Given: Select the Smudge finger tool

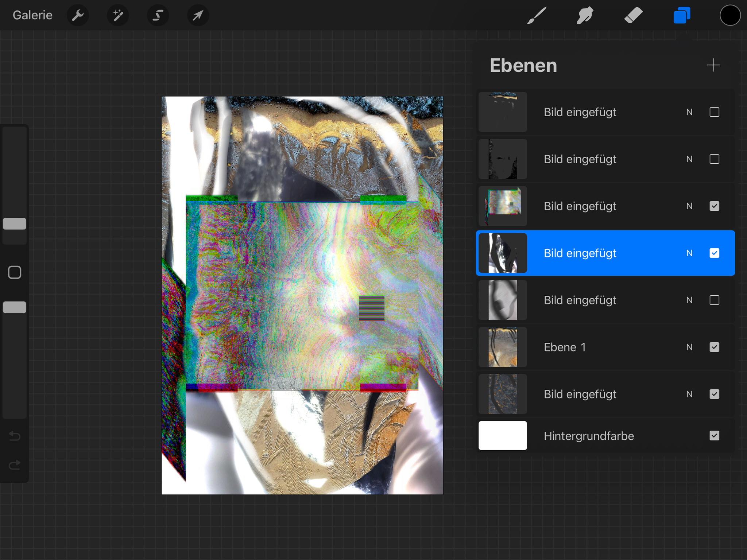Looking at the screenshot, I should coord(585,15).
